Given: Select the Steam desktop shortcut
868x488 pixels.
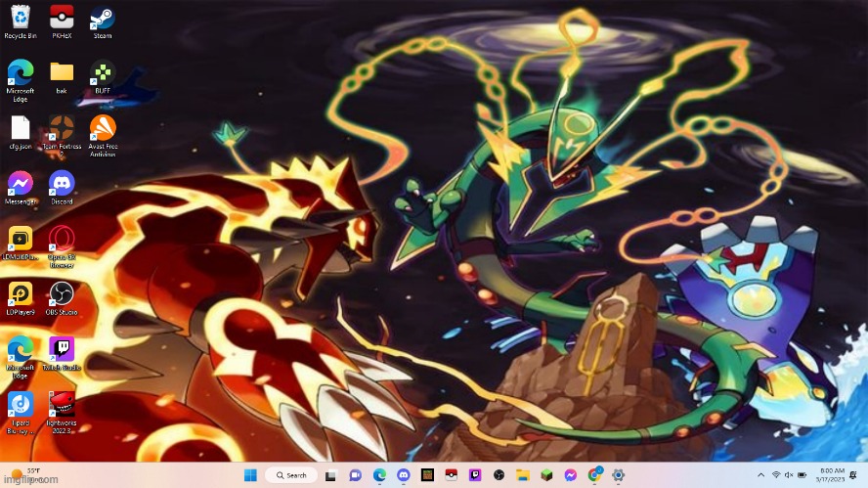Looking at the screenshot, I should [103, 22].
